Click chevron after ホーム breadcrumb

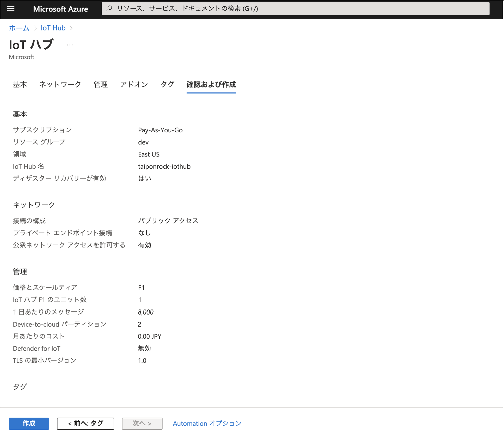(x=35, y=28)
